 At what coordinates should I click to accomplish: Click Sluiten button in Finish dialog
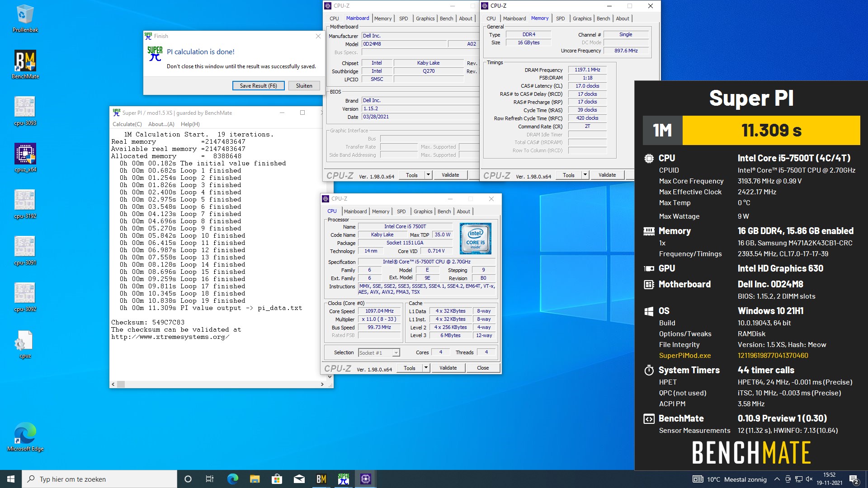pyautogui.click(x=304, y=85)
